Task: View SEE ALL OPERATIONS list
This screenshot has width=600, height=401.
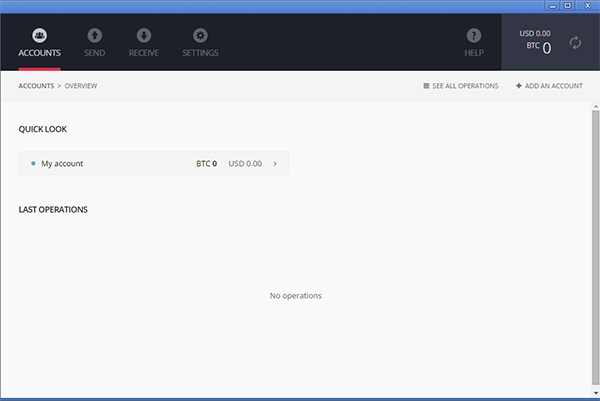Action: pos(461,86)
